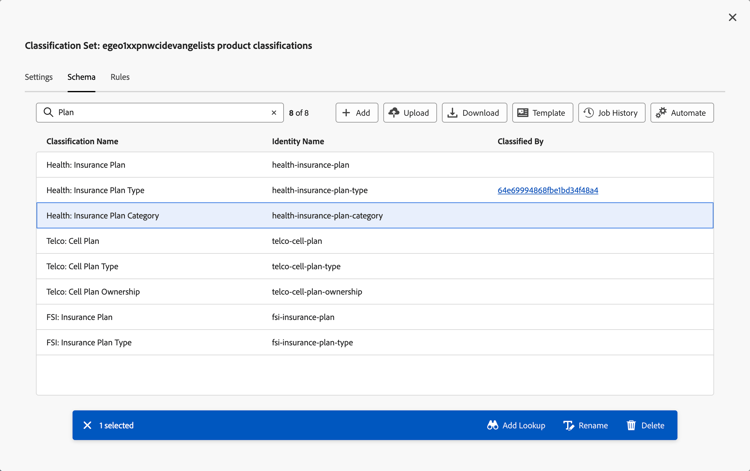The image size is (750, 471).
Task: Switch to the Rules tab
Action: coord(120,77)
